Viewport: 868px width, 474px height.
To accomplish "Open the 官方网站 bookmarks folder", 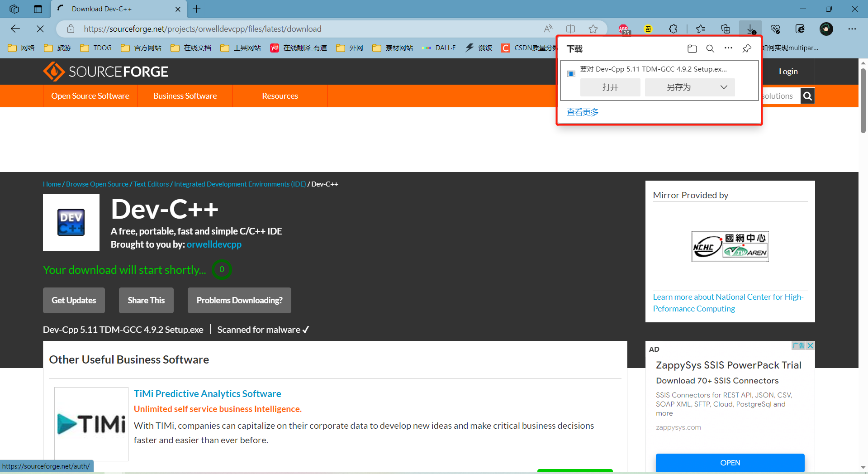I will click(141, 48).
